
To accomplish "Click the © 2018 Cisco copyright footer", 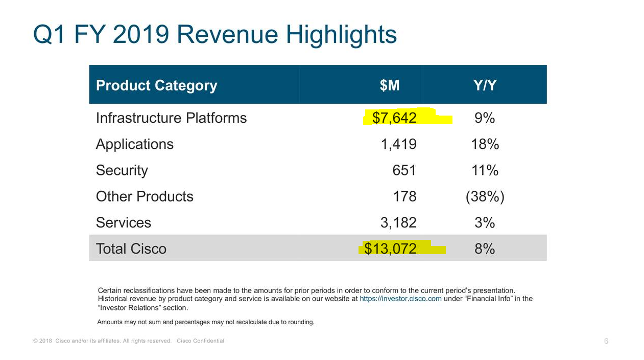I will pos(129,341).
